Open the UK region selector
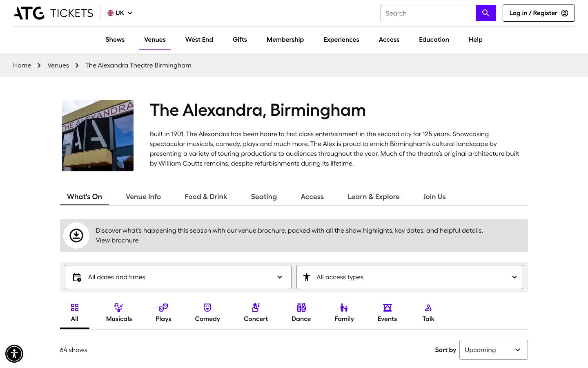588x368 pixels. pos(120,13)
